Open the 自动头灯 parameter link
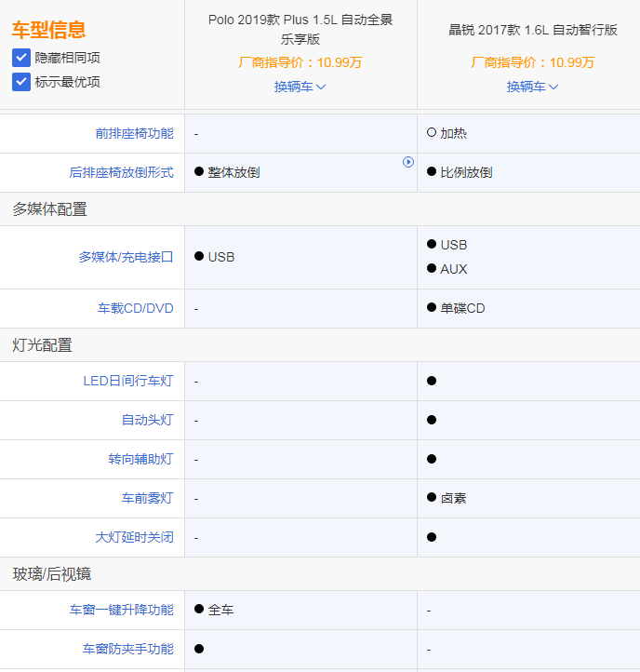Image resolution: width=640 pixels, height=672 pixels. coord(147,420)
